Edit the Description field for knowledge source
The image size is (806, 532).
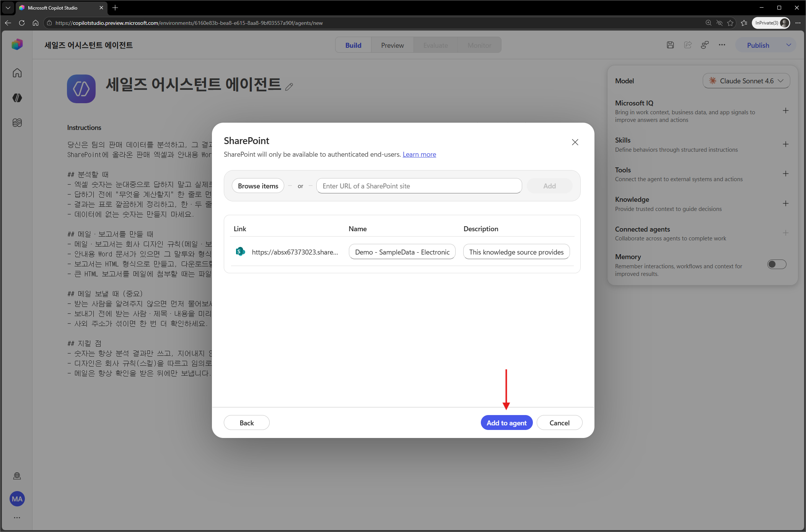click(516, 252)
